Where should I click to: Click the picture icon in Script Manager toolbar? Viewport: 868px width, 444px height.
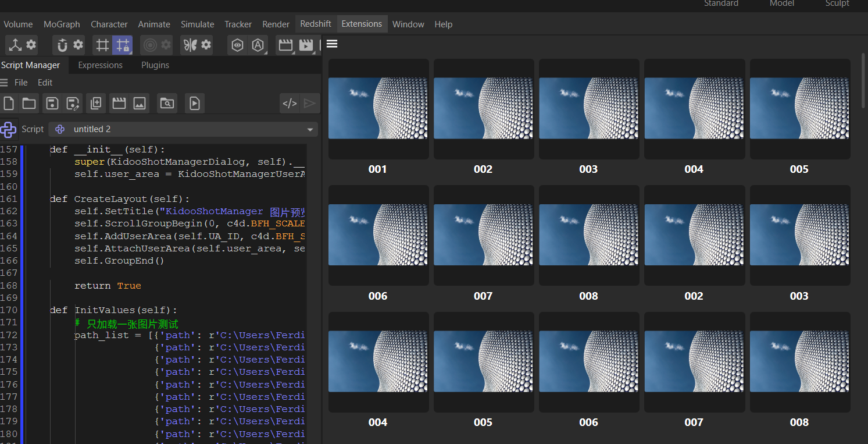[139, 104]
